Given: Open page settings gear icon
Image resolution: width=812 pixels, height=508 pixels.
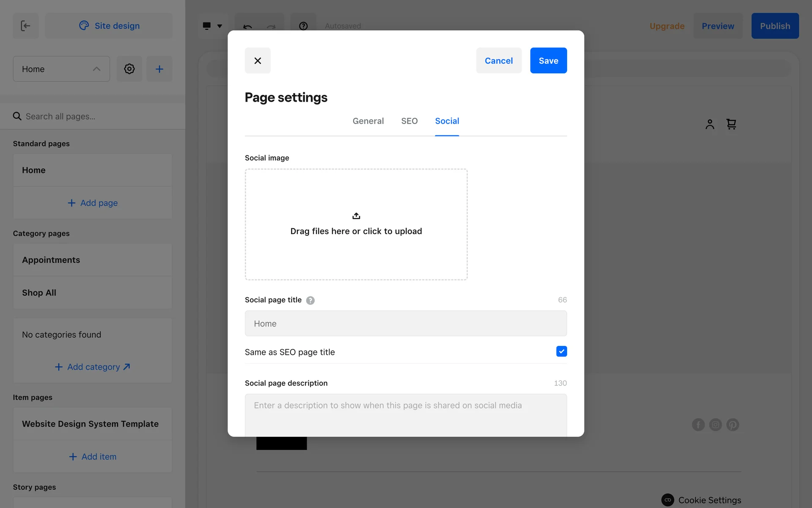Looking at the screenshot, I should point(129,69).
